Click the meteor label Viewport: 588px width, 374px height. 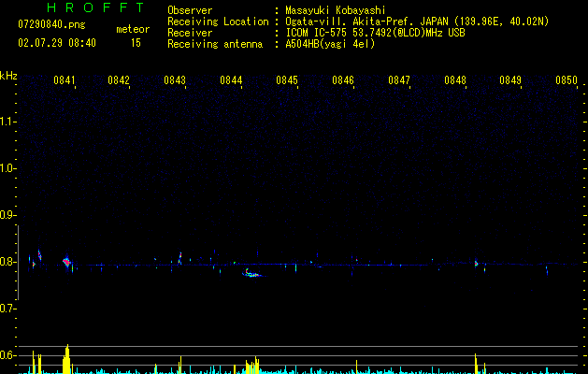tap(133, 29)
